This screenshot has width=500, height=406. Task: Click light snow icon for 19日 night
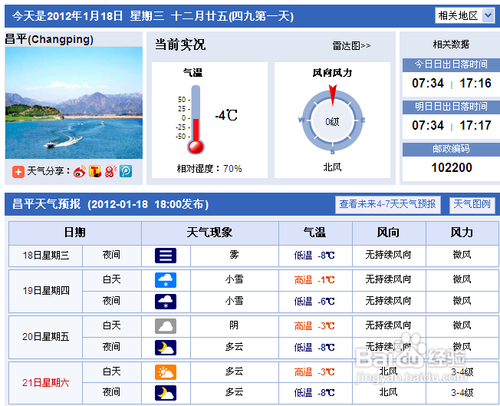click(166, 302)
